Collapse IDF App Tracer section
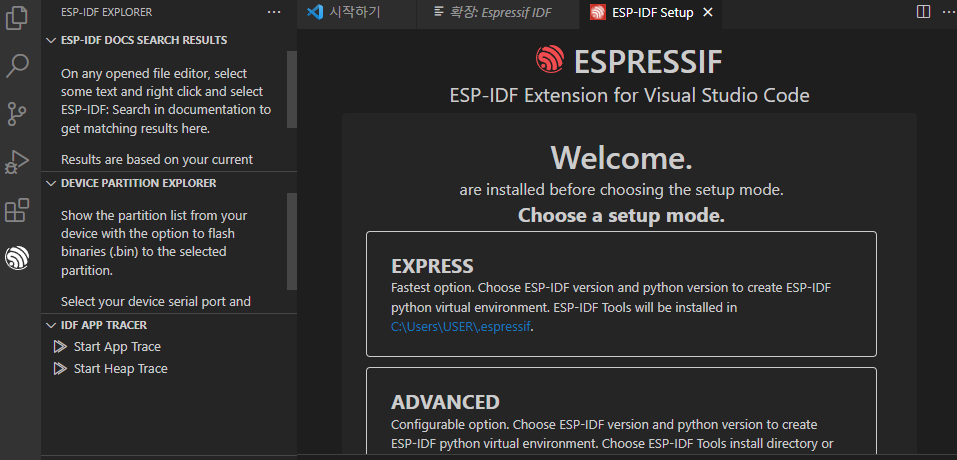Screen dimensions: 957x460 click(x=51, y=325)
